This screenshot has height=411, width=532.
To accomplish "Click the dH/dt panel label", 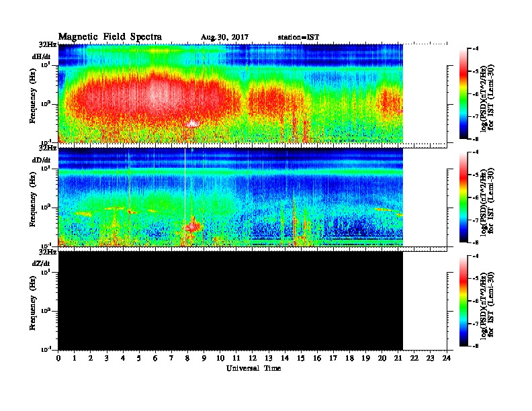I will 41,56.
